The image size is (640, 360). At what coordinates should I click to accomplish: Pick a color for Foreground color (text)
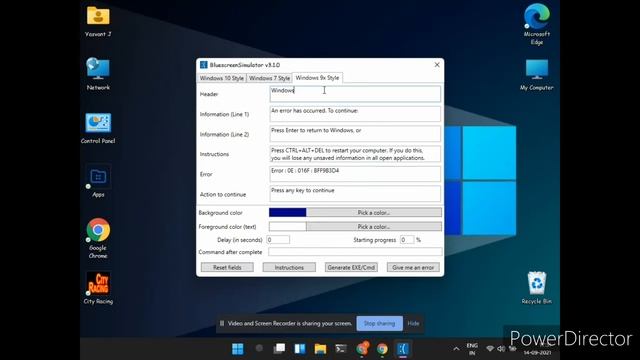coord(374,226)
